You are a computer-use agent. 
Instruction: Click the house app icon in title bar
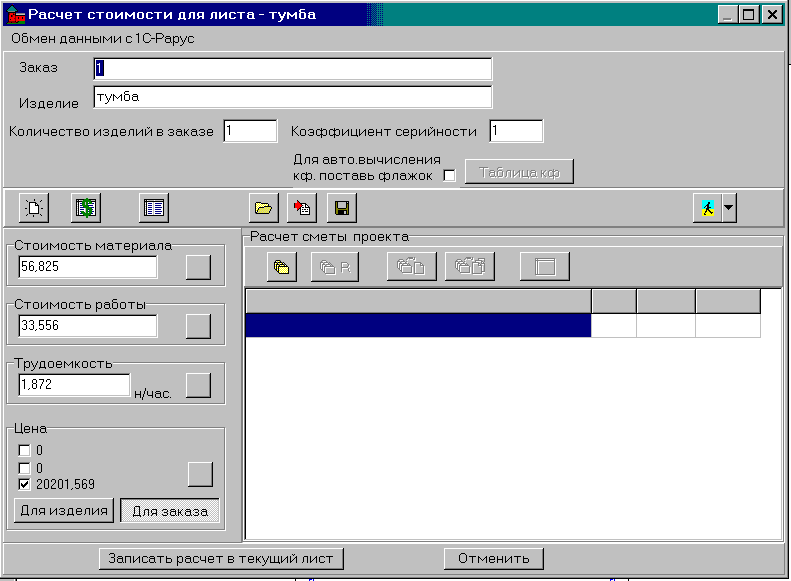[x=16, y=15]
